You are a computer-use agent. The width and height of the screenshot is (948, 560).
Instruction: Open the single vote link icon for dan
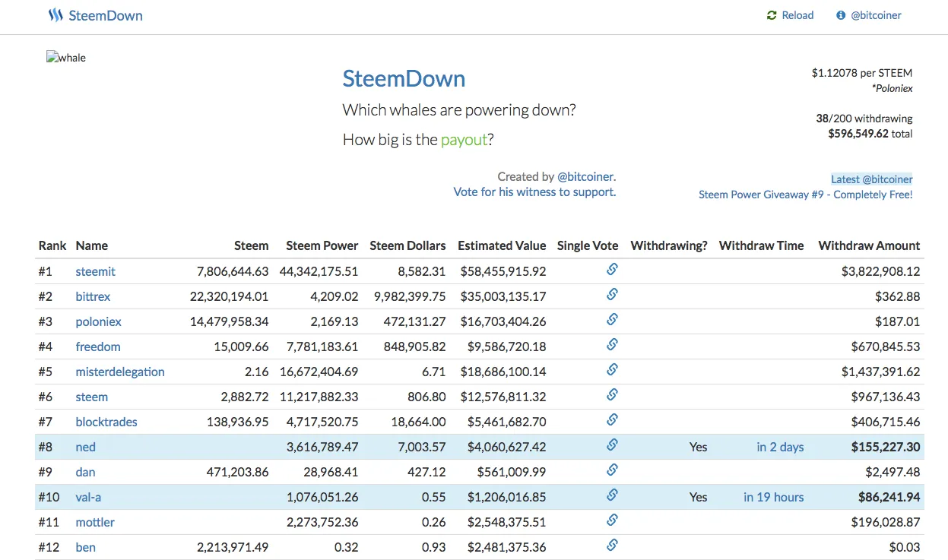[x=612, y=470]
